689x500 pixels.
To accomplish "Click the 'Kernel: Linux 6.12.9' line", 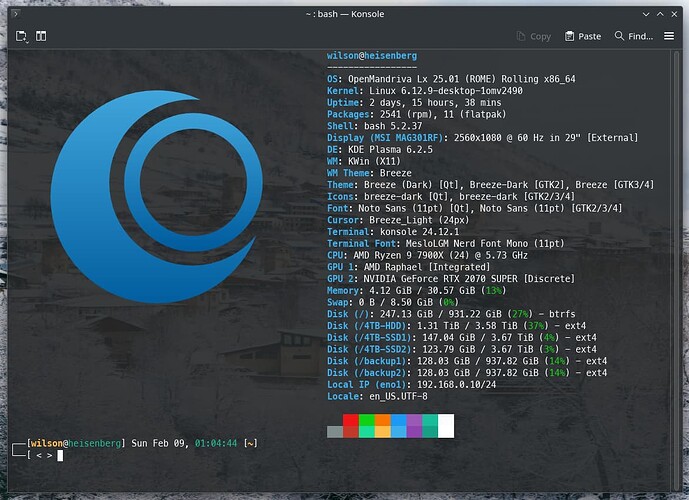I will click(x=424, y=91).
